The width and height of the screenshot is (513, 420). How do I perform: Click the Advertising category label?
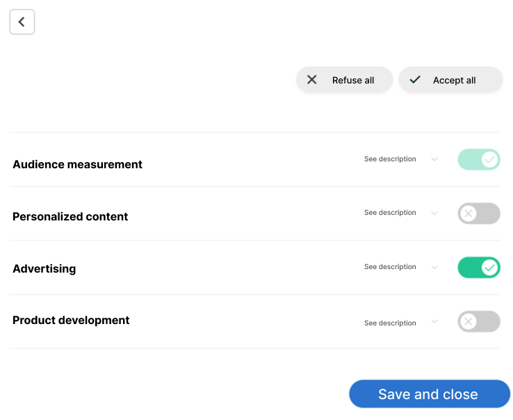pos(44,269)
